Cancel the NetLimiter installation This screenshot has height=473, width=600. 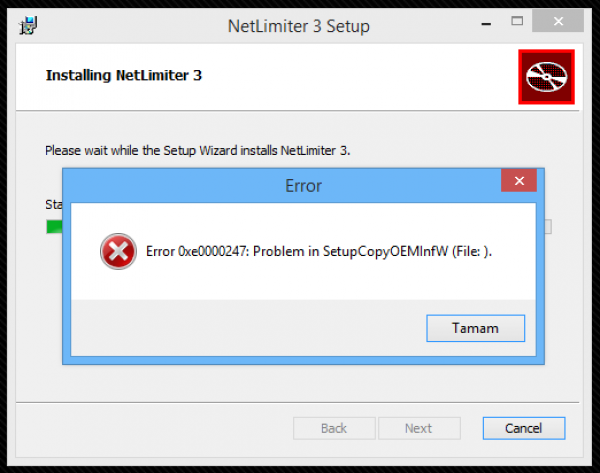pyautogui.click(x=523, y=428)
